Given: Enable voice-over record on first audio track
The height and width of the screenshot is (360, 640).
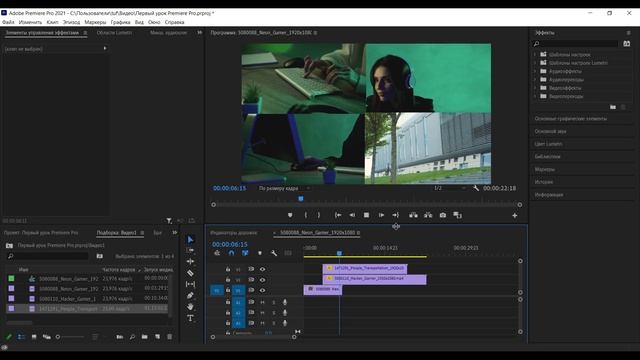Looking at the screenshot, I should (x=285, y=302).
